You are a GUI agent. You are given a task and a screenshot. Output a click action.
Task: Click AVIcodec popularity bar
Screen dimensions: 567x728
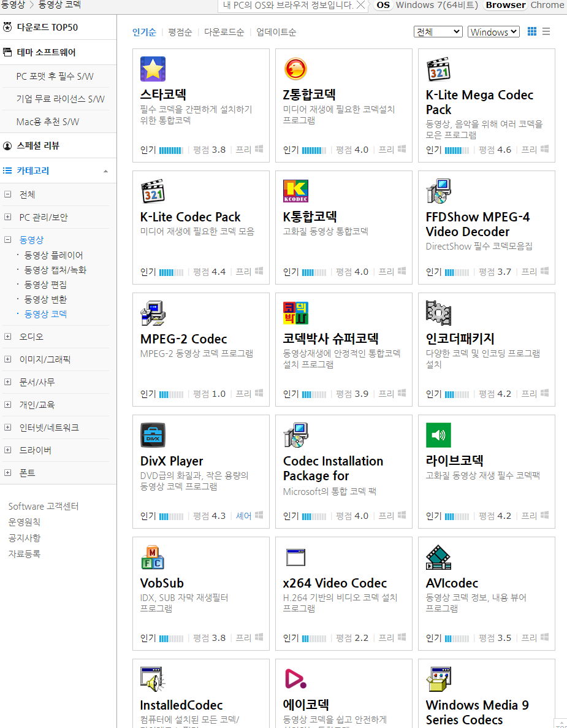tap(457, 638)
